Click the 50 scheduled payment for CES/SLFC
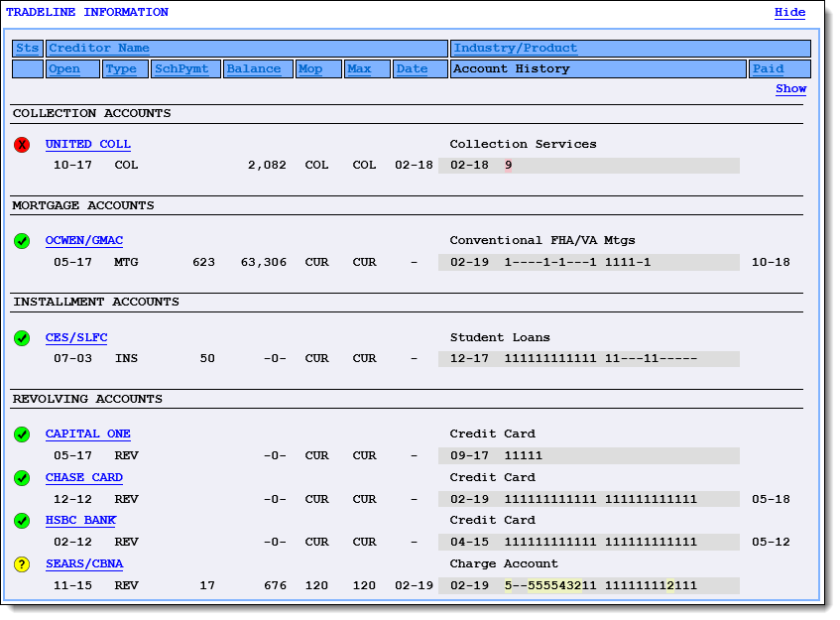The width and height of the screenshot is (840, 620). pyautogui.click(x=207, y=358)
